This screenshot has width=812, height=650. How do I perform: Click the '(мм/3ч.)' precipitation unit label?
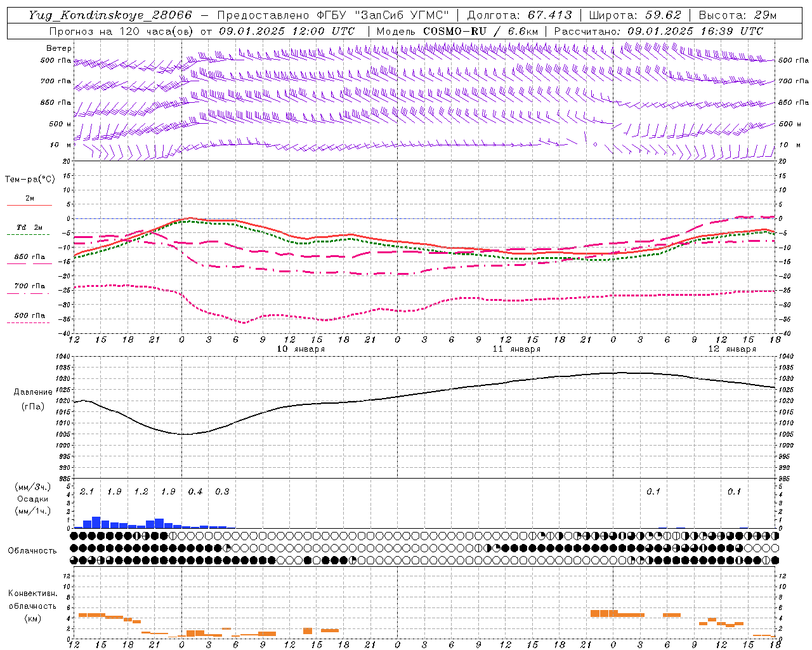33,487
